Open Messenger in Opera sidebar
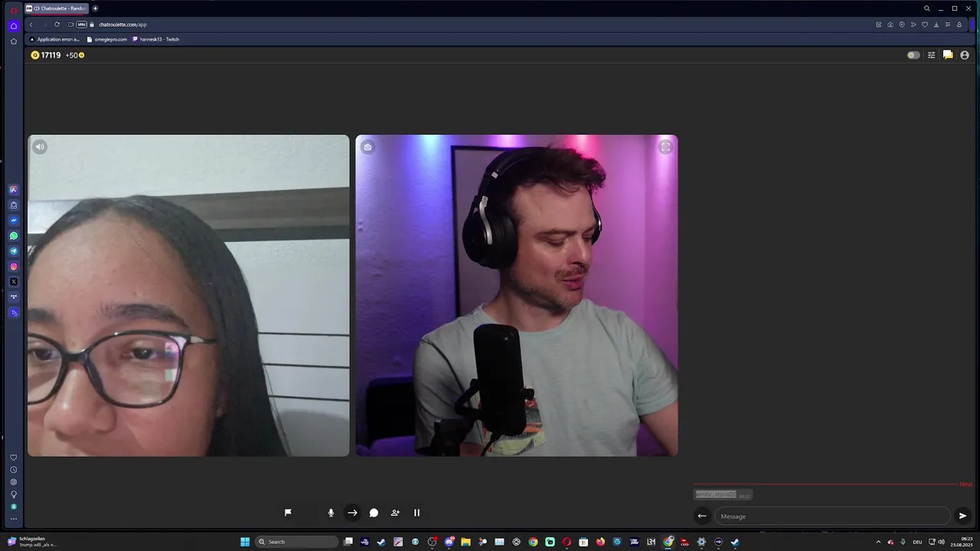 point(14,220)
